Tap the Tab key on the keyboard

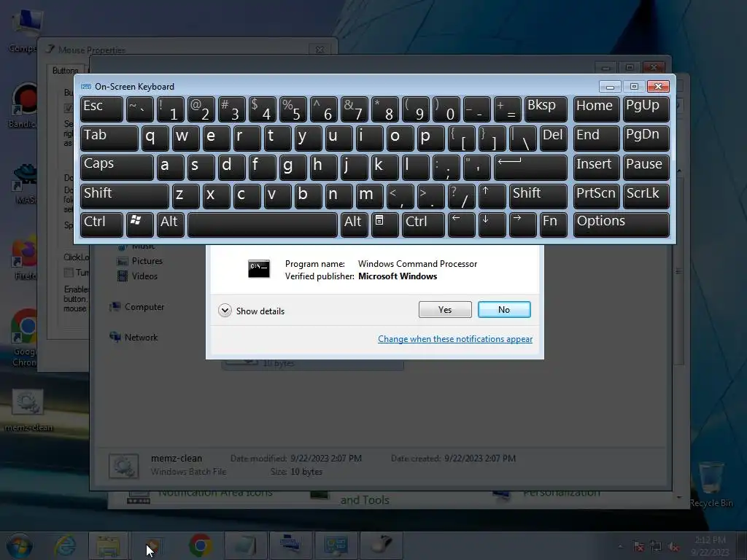coord(109,138)
